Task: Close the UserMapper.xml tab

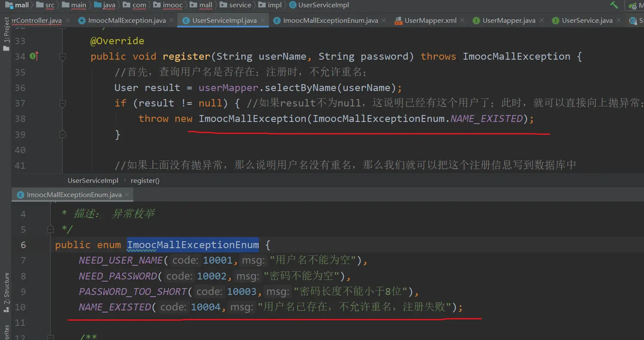Action: tap(462, 21)
